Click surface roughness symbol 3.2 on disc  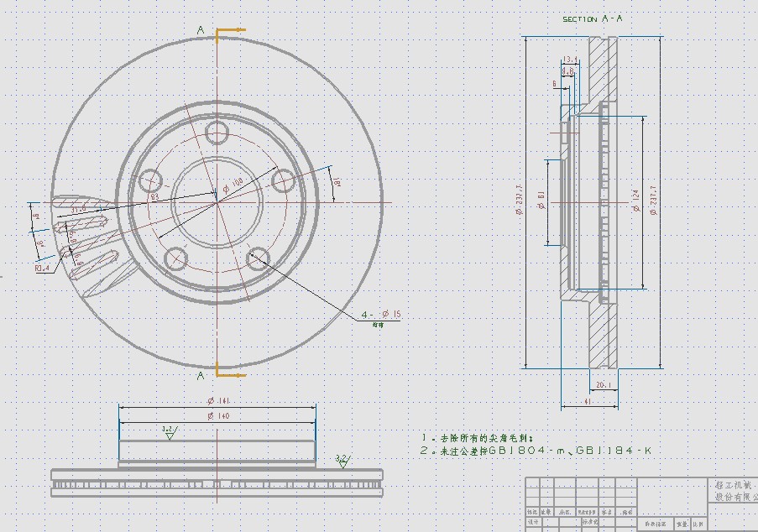point(342,461)
